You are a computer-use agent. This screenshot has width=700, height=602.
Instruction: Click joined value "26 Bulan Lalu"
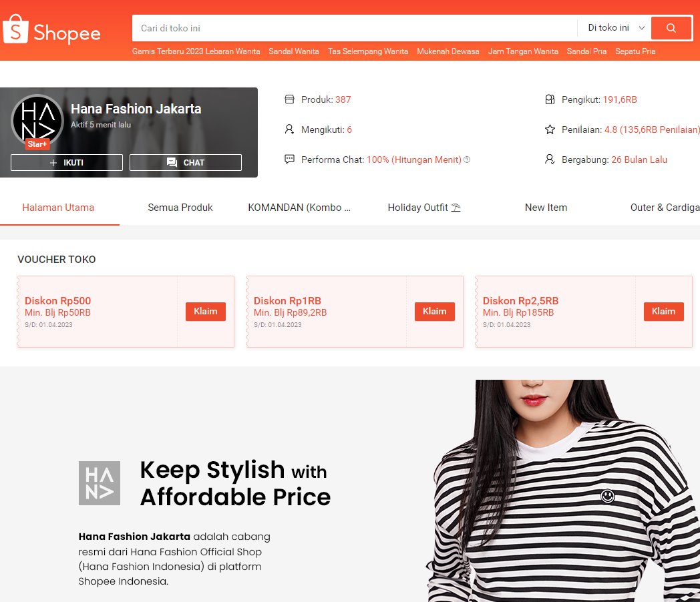point(639,160)
